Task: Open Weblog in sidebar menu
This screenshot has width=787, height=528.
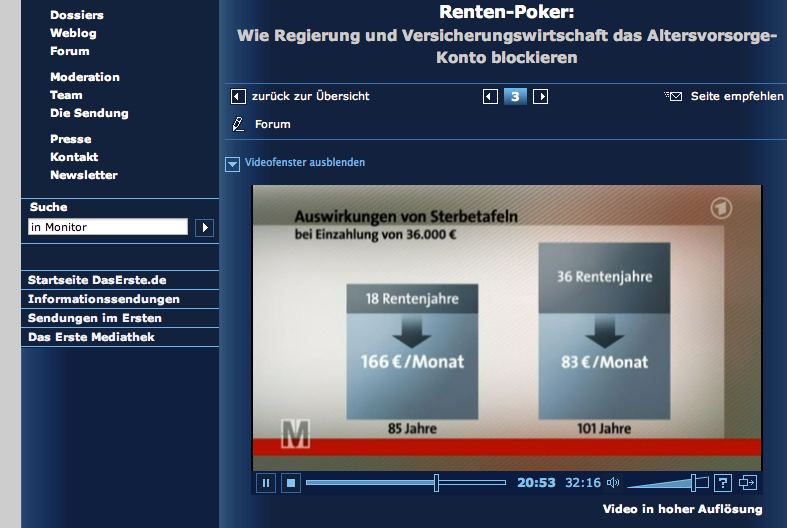Action: (x=73, y=33)
